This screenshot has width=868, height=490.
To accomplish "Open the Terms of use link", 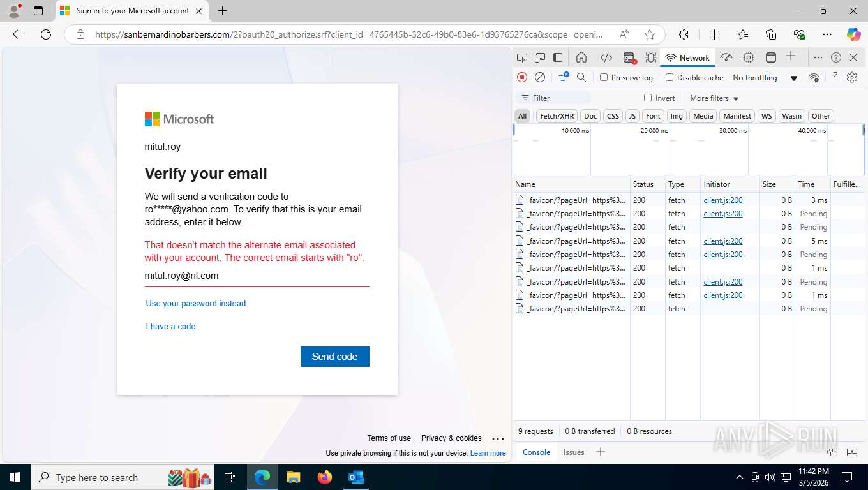I will (389, 438).
